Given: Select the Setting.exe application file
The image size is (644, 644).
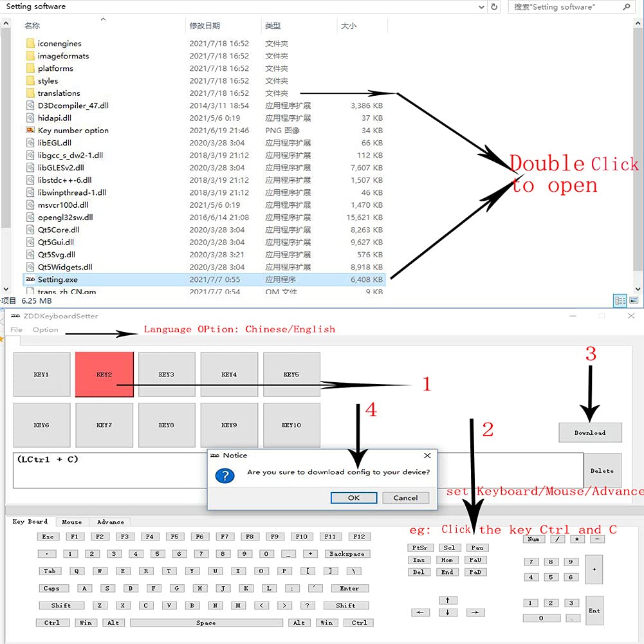Looking at the screenshot, I should [x=58, y=280].
